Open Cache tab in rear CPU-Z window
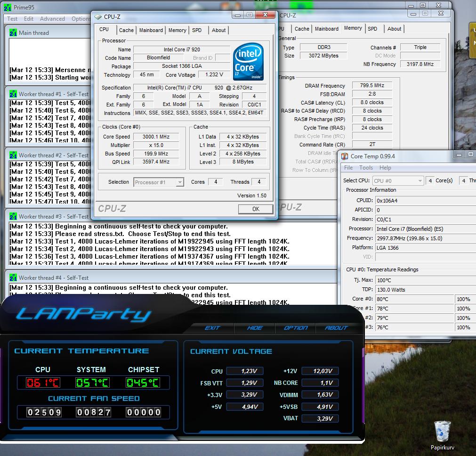Viewport: 476px width, 456px height. (x=302, y=29)
